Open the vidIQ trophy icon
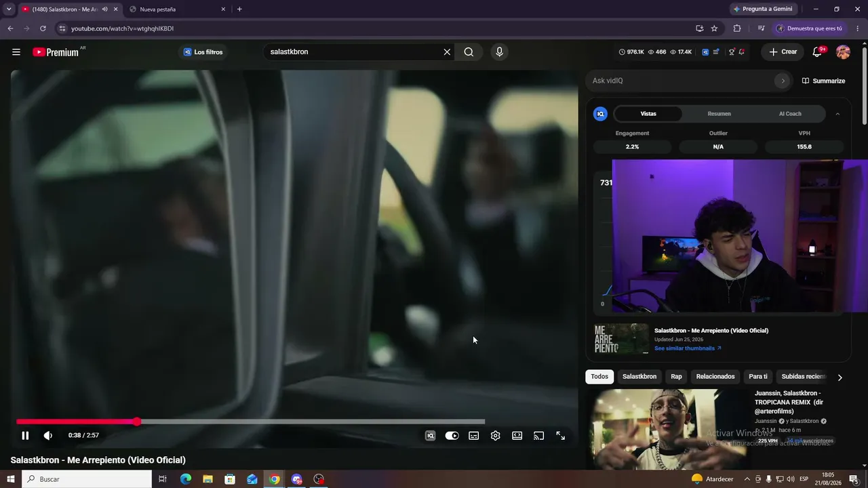868x488 pixels. [732, 52]
